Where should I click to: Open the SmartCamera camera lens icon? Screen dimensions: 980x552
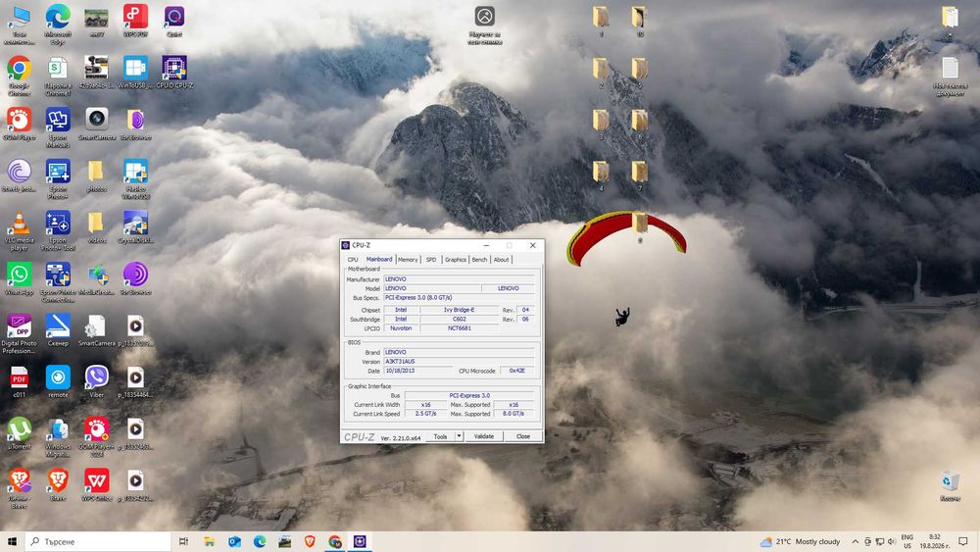coord(96,124)
